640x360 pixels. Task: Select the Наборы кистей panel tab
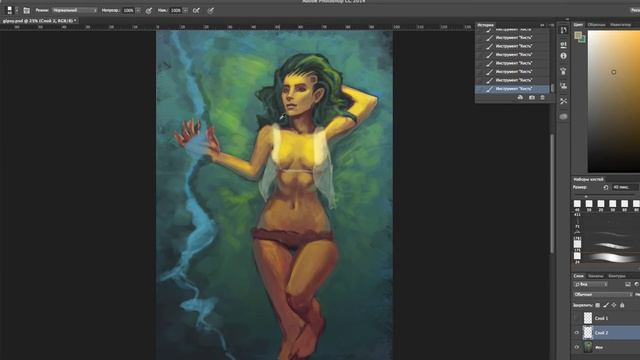pos(588,179)
